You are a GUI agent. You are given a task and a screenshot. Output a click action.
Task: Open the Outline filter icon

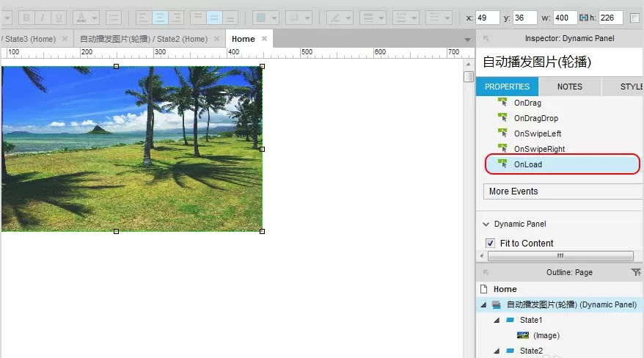636,272
